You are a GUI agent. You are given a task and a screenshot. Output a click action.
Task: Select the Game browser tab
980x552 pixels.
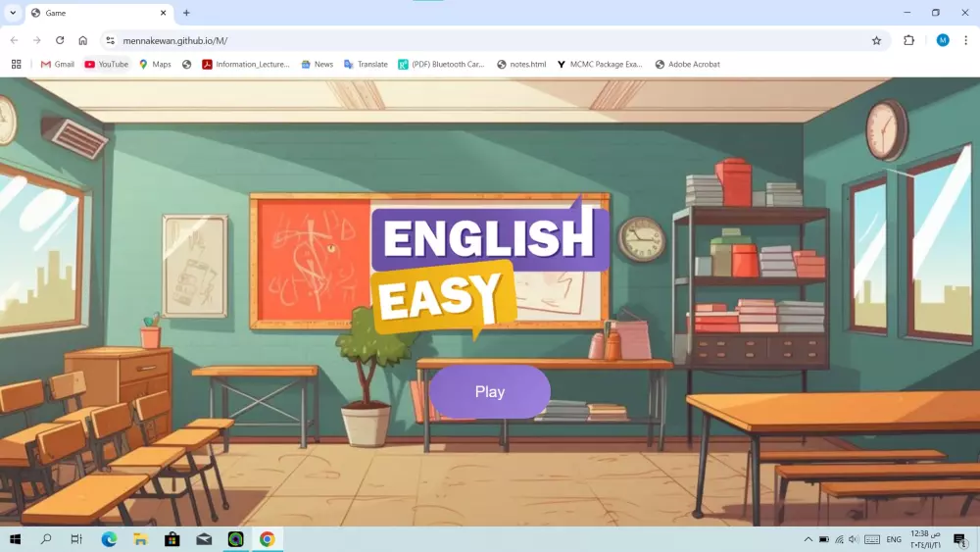[x=99, y=13]
